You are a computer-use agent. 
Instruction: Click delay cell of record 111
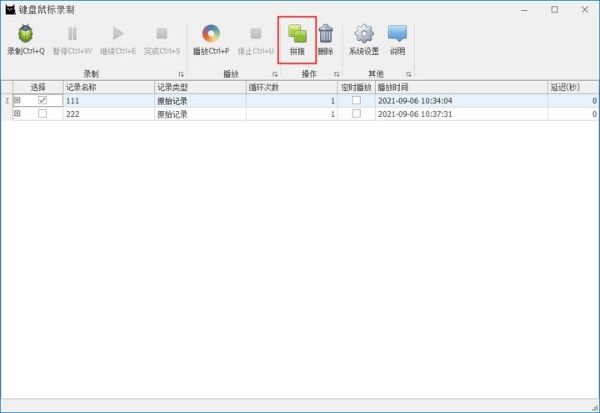coord(573,101)
